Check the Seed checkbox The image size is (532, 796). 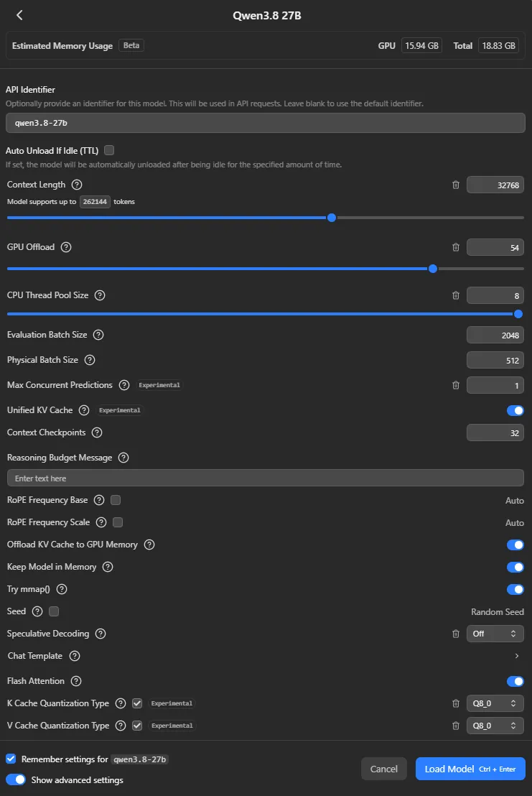pos(54,611)
